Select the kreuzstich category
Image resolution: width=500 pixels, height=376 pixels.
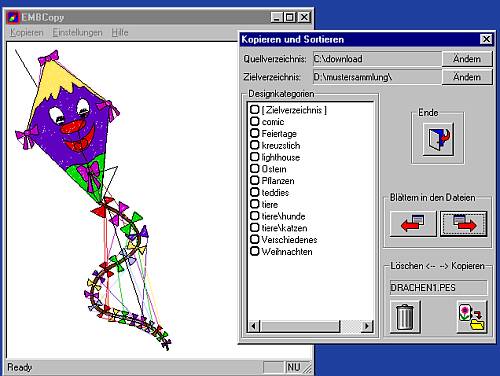pyautogui.click(x=275, y=145)
